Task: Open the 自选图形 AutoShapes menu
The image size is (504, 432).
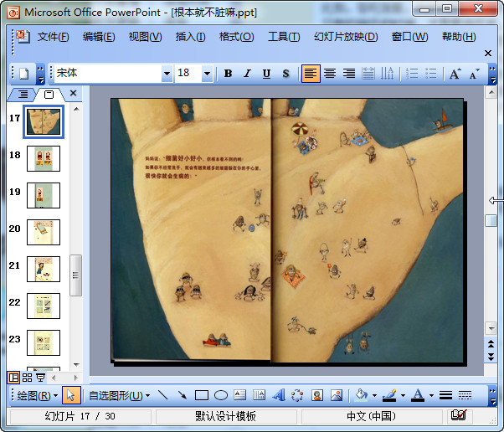Action: click(x=119, y=395)
